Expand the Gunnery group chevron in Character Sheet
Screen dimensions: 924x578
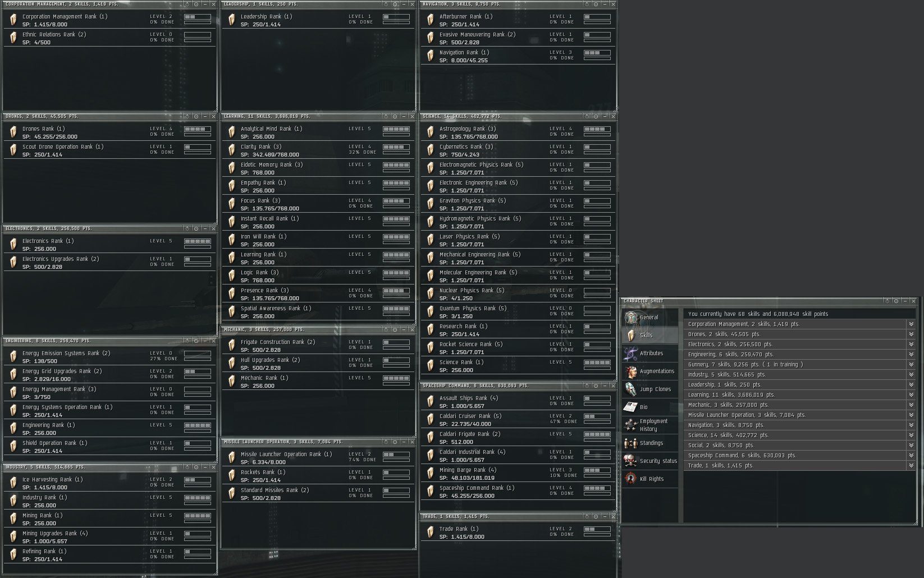pyautogui.click(x=911, y=365)
